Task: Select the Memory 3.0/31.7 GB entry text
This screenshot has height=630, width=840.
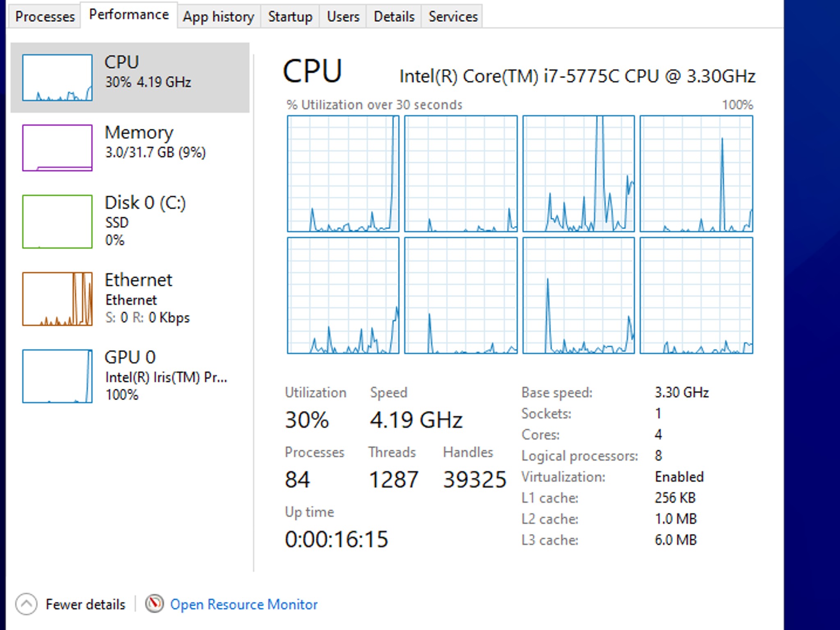Action: 155,153
